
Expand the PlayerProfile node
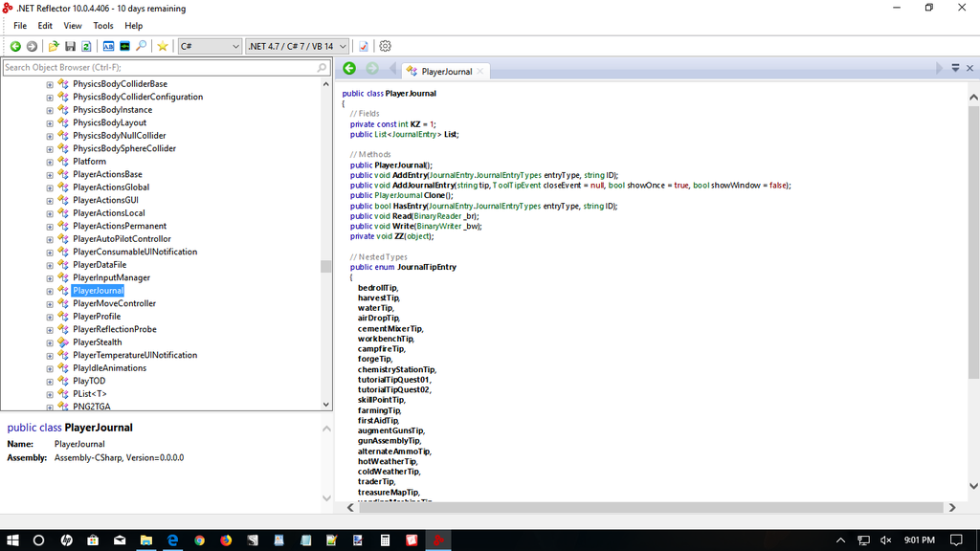[x=50, y=317]
